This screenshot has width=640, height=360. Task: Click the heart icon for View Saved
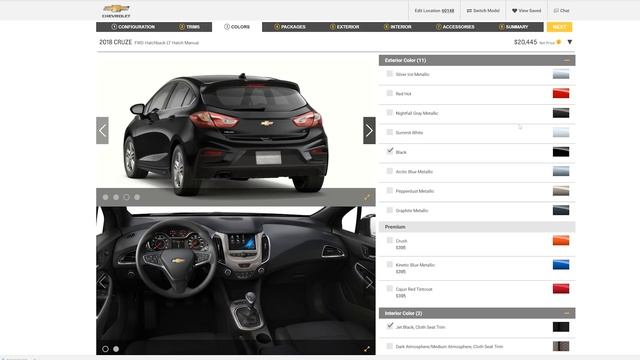click(x=514, y=11)
